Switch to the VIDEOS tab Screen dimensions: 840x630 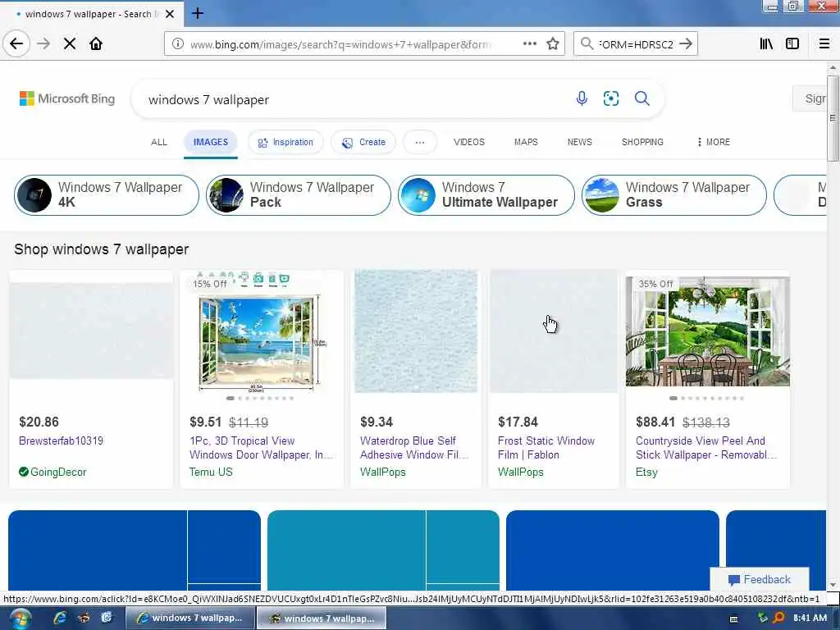pyautogui.click(x=468, y=142)
